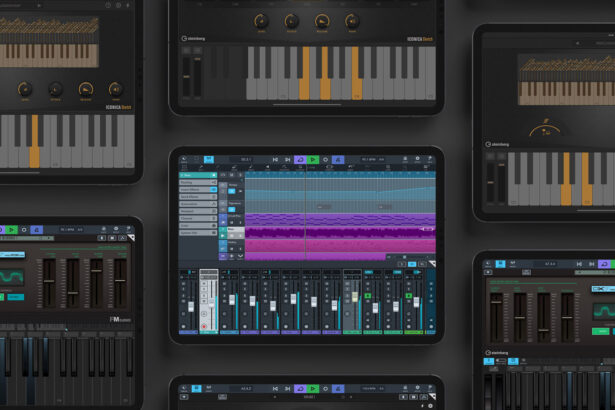The height and width of the screenshot is (410, 615).
Task: Click an orange piano key on the top center iPad
Action: click(x=304, y=73)
